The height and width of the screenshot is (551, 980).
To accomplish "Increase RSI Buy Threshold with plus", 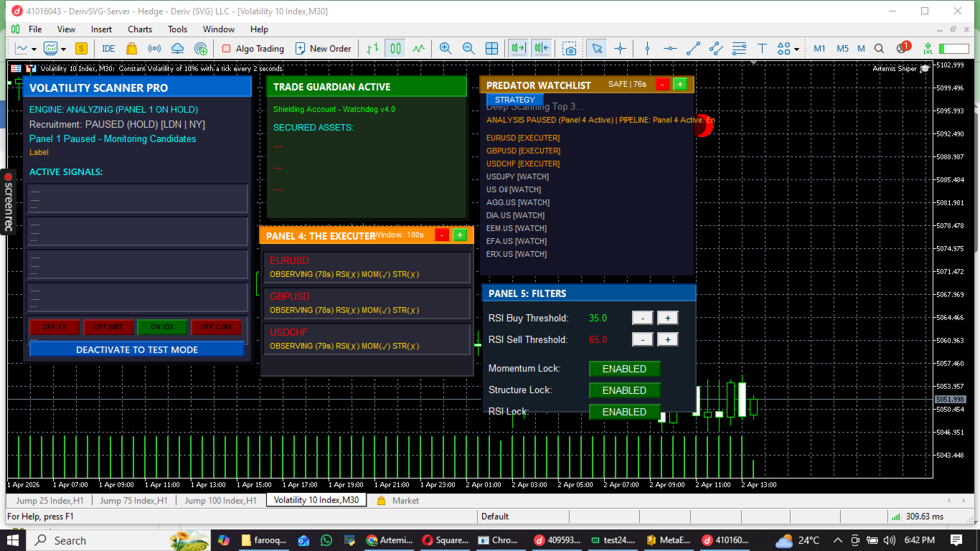I will point(667,318).
